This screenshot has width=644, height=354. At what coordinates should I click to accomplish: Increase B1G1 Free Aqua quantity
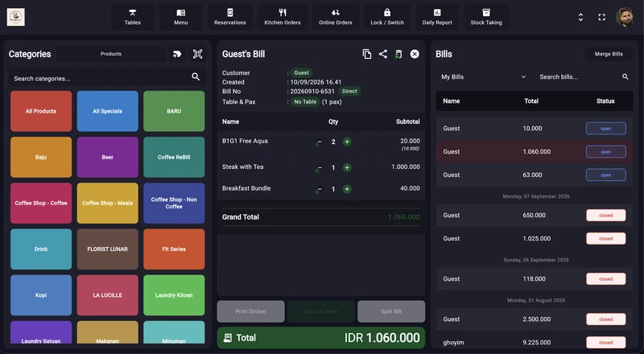pyautogui.click(x=347, y=142)
